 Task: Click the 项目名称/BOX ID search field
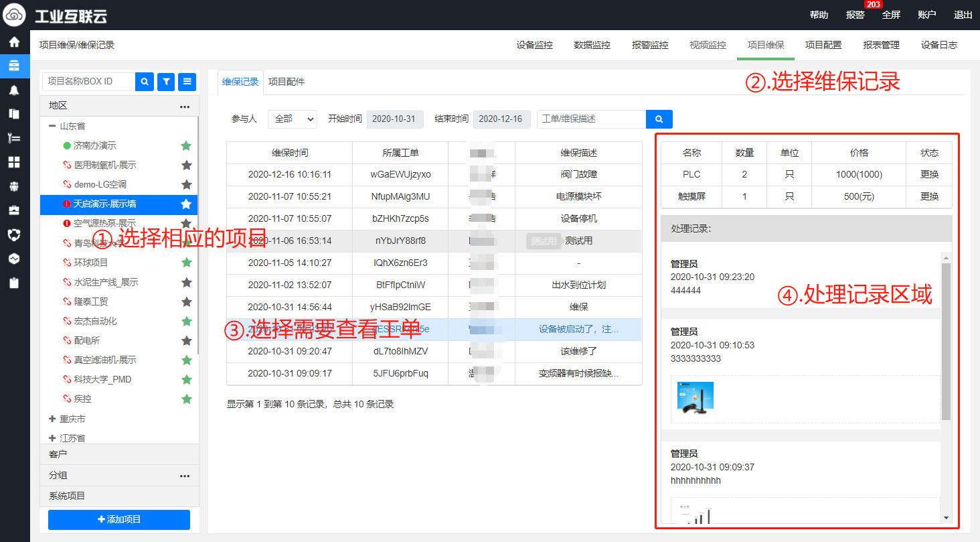point(89,82)
